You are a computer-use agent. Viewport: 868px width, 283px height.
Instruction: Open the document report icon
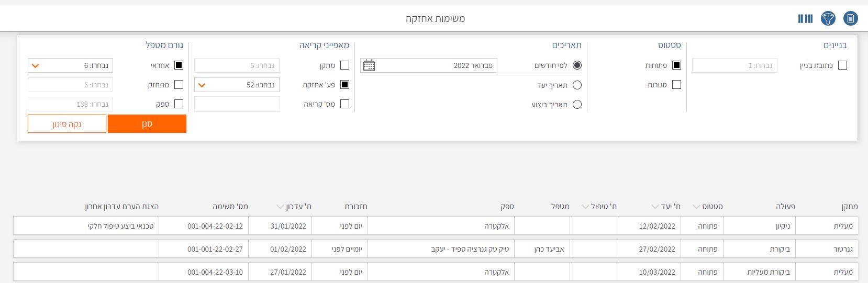[x=851, y=19]
